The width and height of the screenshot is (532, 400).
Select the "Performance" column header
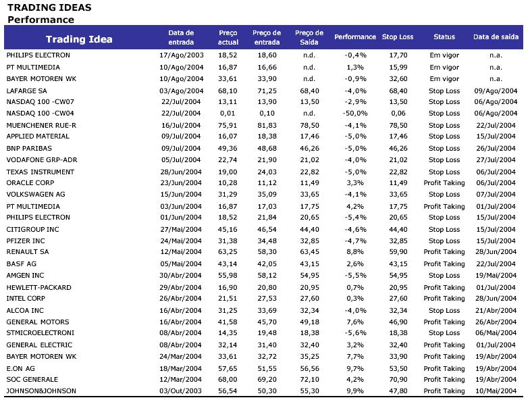(355, 37)
